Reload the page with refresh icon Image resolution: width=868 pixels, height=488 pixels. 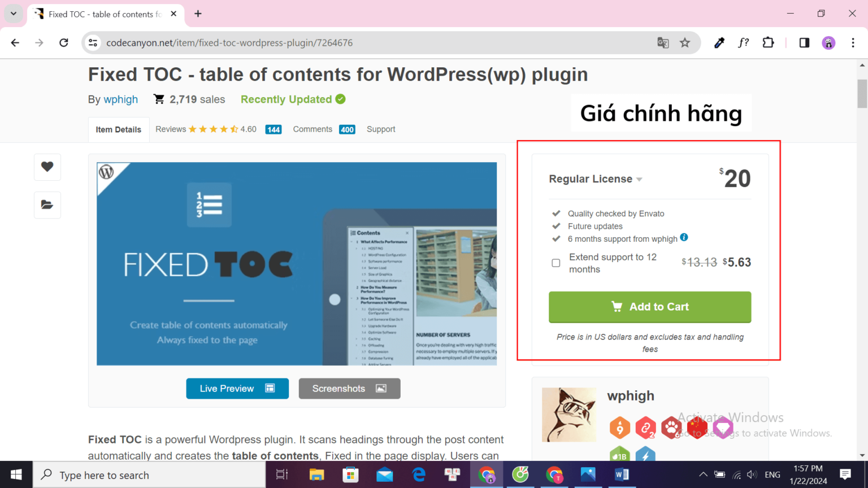[64, 43]
